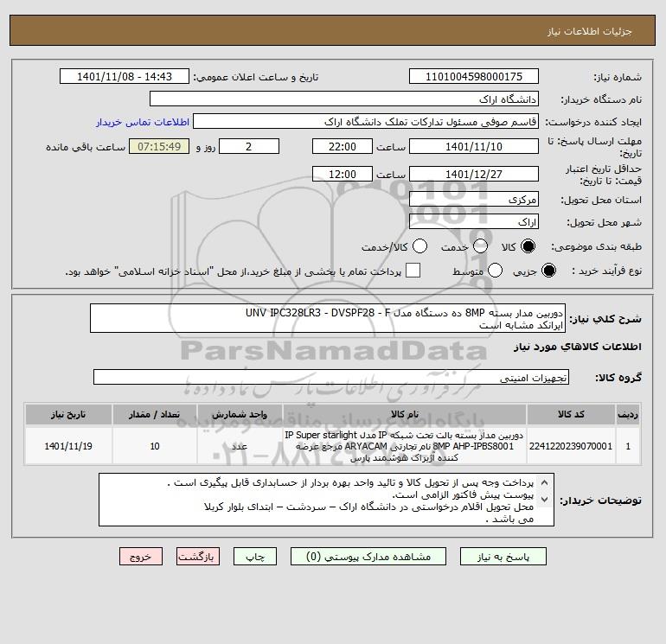Click the واحد شمارش column header

[240, 414]
